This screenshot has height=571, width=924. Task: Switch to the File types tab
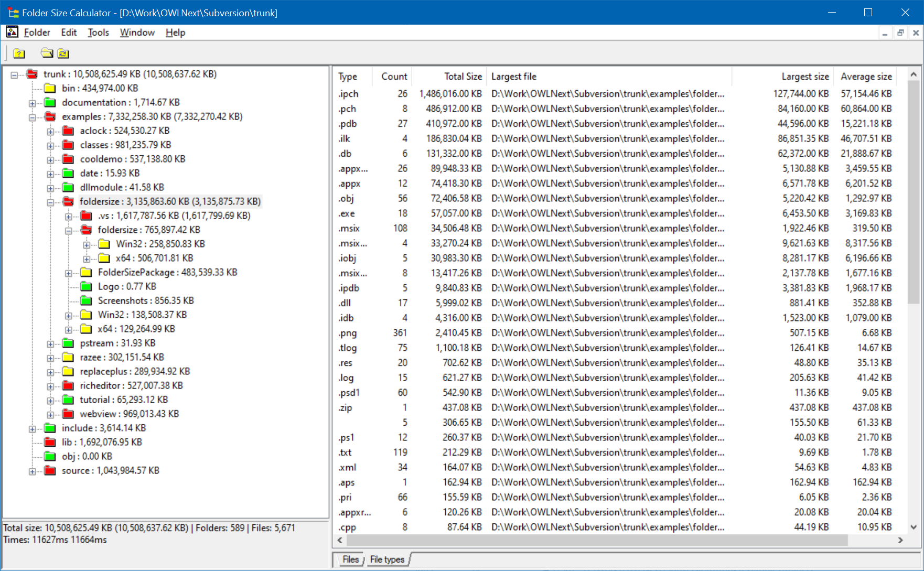pos(387,559)
